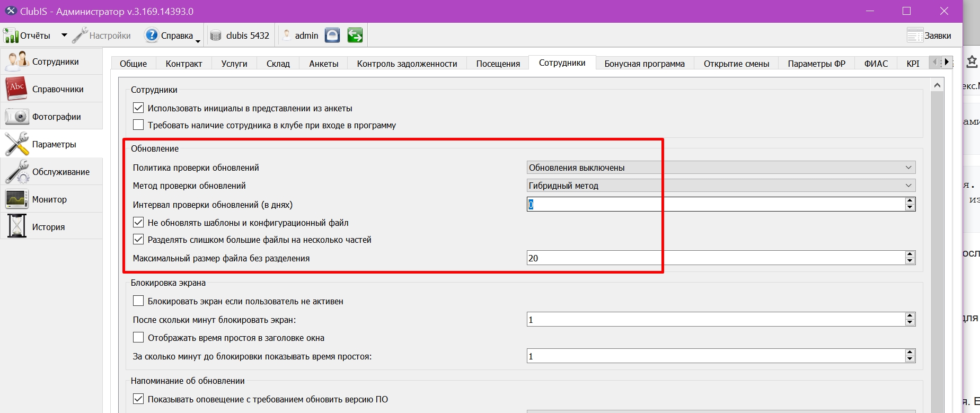
Task: Open the Монитор sidebar section
Action: pos(51,199)
